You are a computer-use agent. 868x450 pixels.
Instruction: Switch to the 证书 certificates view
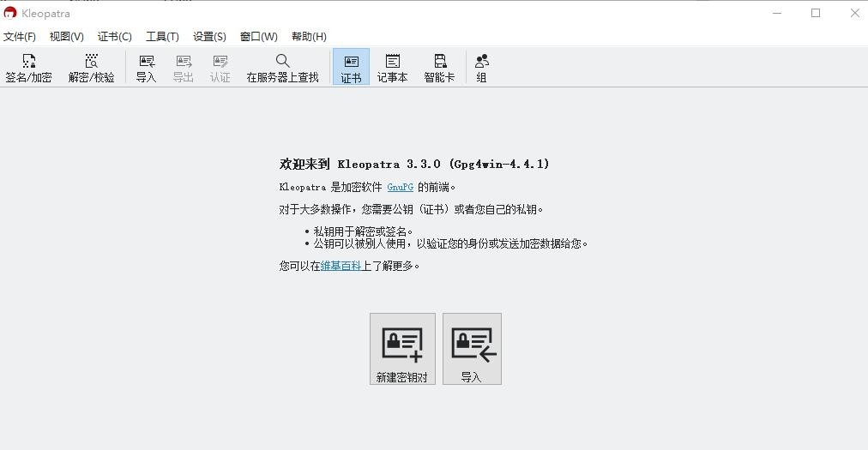coord(351,68)
